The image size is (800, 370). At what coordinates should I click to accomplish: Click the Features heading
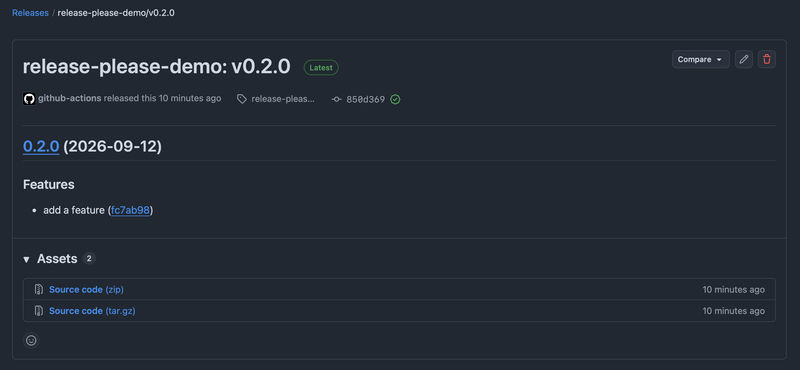48,184
